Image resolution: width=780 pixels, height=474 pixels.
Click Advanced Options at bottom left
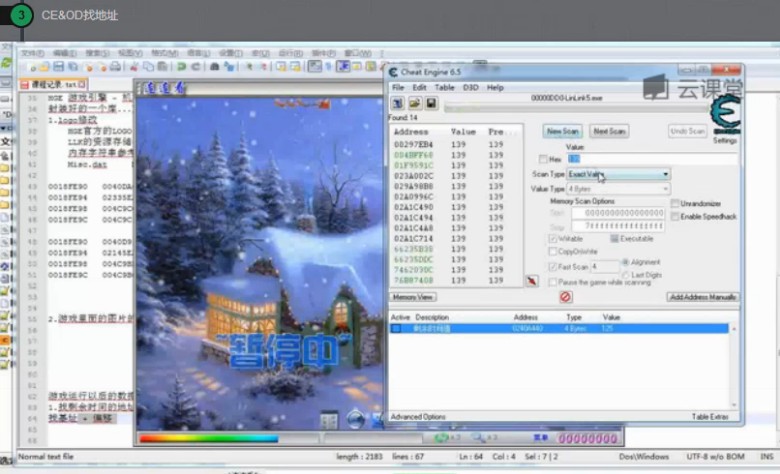pyautogui.click(x=418, y=417)
